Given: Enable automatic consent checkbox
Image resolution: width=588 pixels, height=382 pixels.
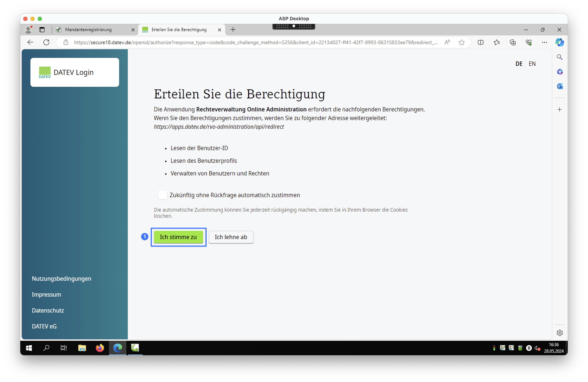Looking at the screenshot, I should pos(162,195).
